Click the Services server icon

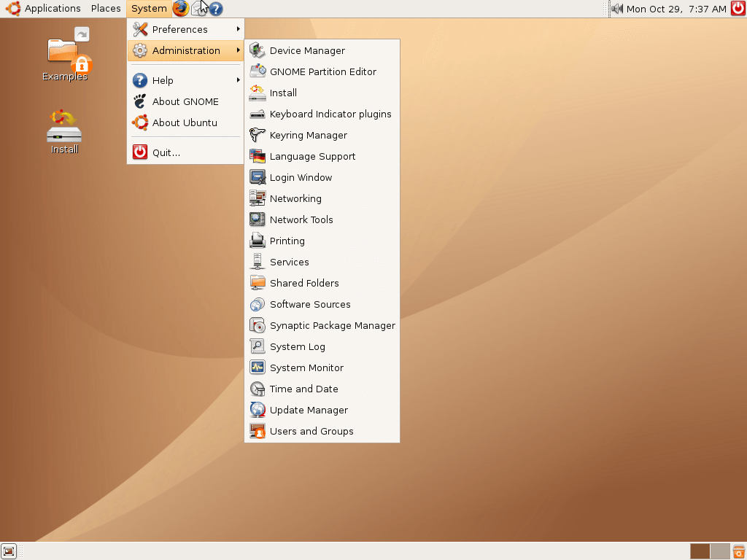point(258,262)
